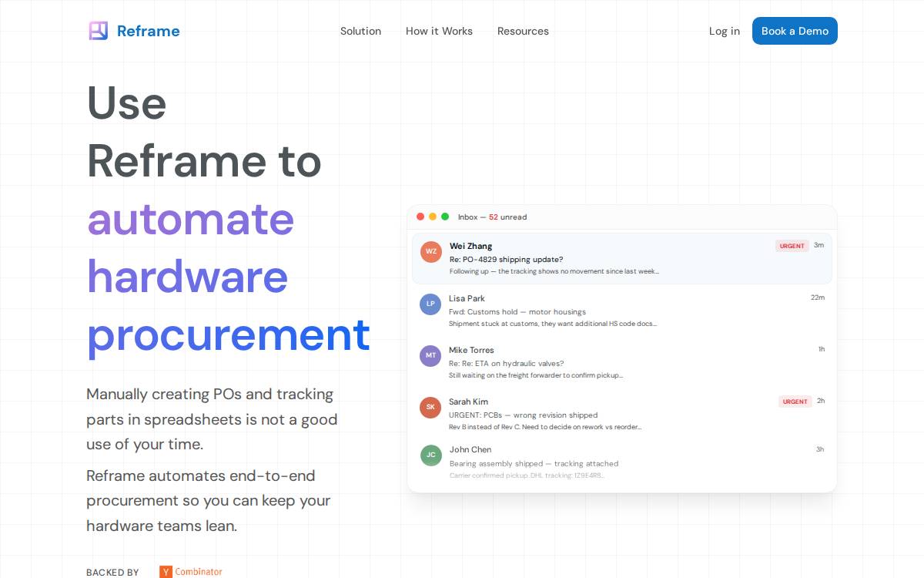924x578 pixels.
Task: Open "Re: PO-4829 shipping update?" email
Action: click(506, 260)
